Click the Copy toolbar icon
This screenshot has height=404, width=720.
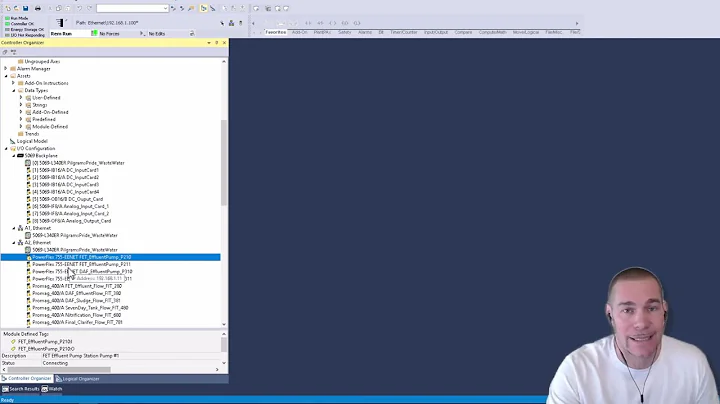pyautogui.click(x=59, y=8)
